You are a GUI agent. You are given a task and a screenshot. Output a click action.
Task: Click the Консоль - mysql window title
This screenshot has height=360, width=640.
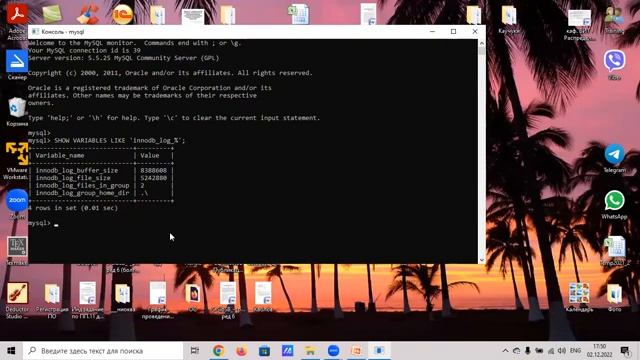point(62,31)
